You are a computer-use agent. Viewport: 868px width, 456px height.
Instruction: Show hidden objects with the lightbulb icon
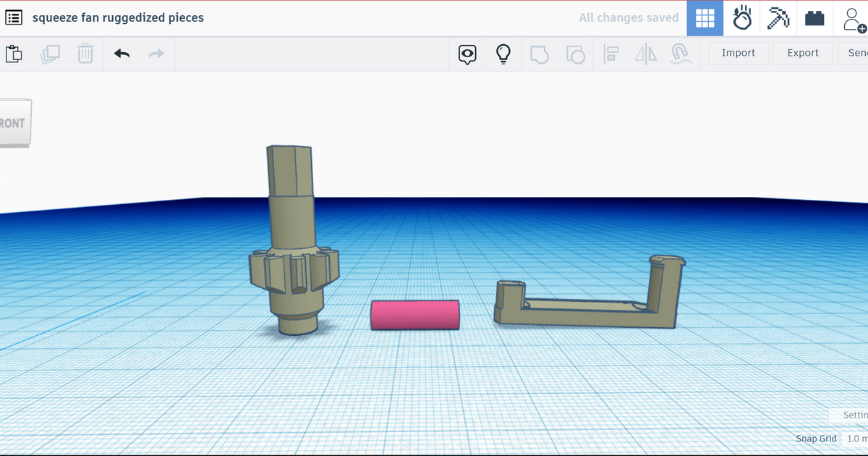[503, 54]
